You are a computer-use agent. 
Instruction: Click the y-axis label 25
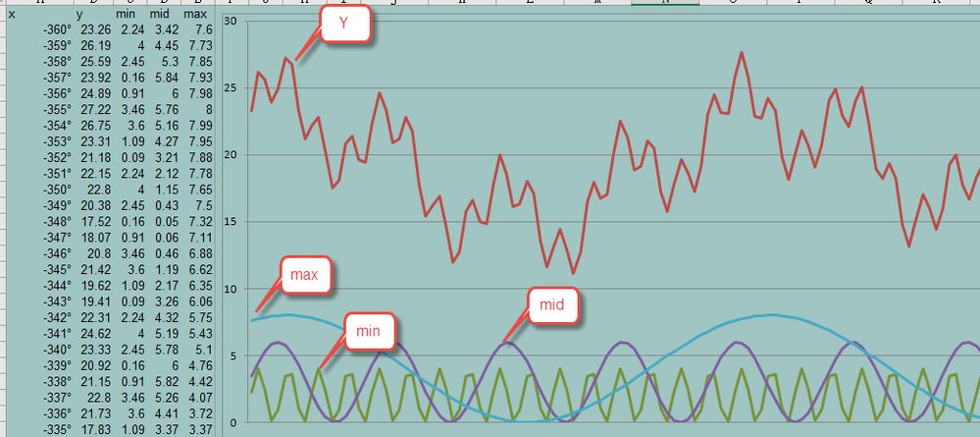coord(231,87)
